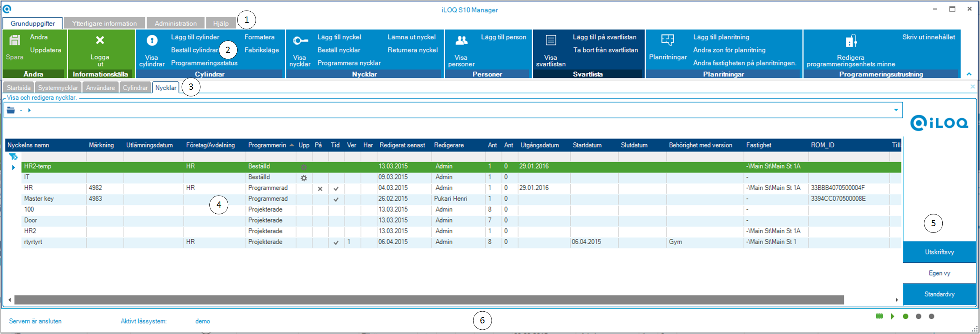980x334 pixels.
Task: Click the horizontal scrollbar thumb of grid
Action: [429, 300]
